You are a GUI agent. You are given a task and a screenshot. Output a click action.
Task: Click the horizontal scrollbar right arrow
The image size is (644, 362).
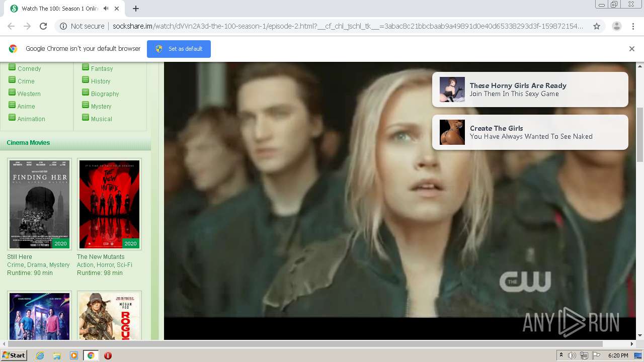632,344
